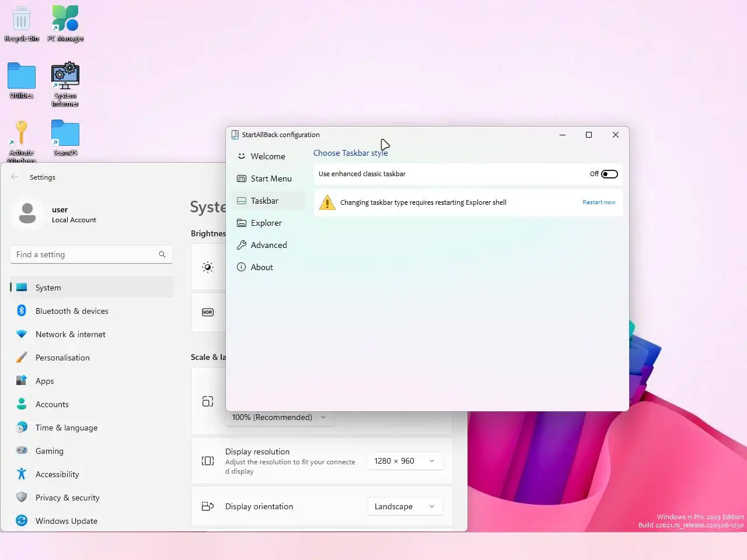Click the Privacy & security shield icon
Screen dimensions: 747x560
pos(22,498)
